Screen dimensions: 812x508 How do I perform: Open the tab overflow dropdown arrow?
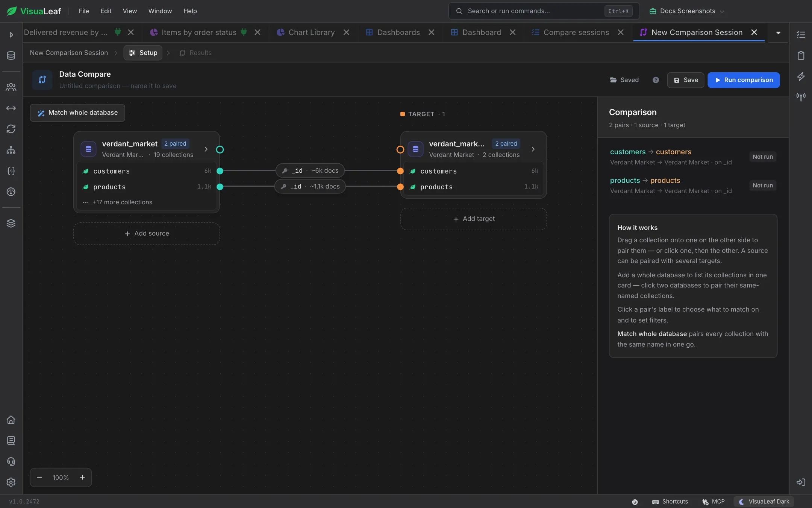778,33
